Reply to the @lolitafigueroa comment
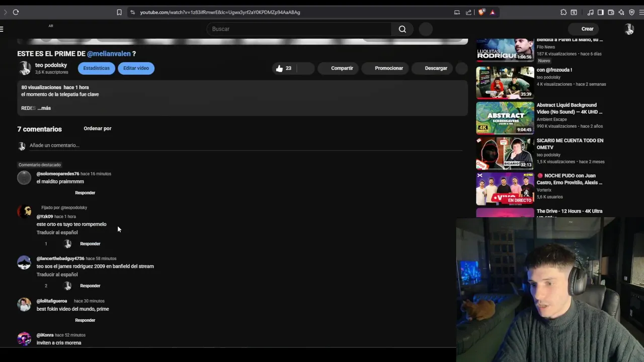 pos(85,320)
